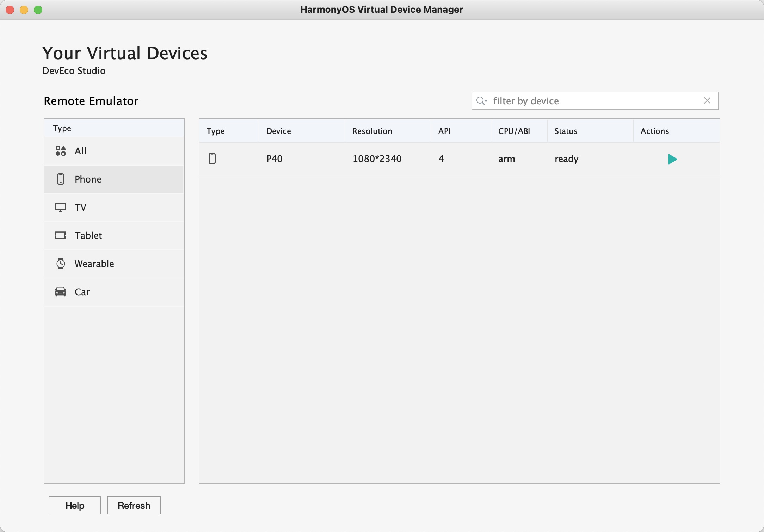Select the Phone type label

[88, 179]
